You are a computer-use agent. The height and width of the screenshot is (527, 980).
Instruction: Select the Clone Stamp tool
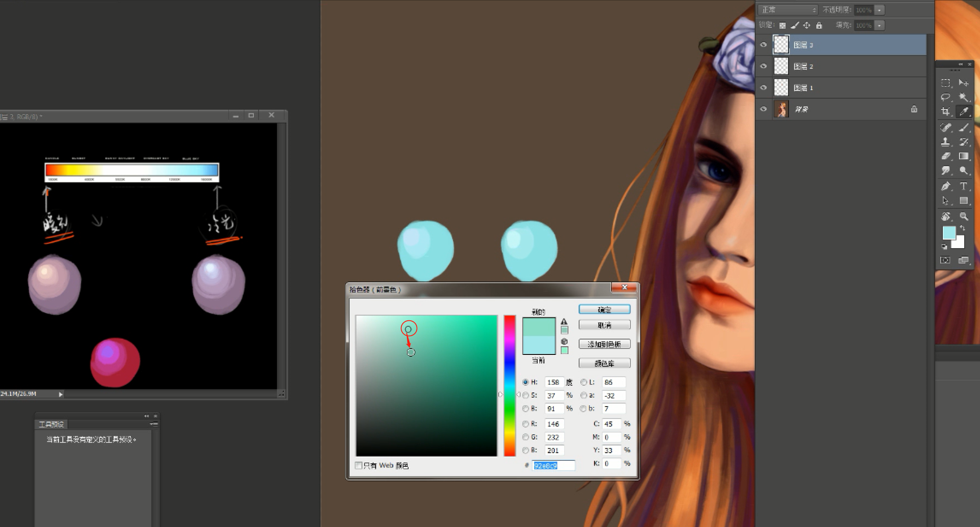[x=945, y=142]
